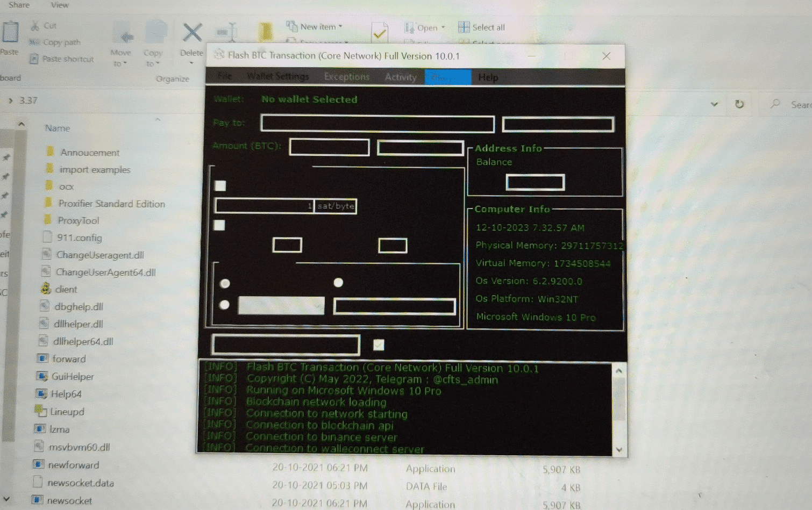Screen dimensions: 812x510
Task: Select the Lineupd application icon
Action: point(40,411)
